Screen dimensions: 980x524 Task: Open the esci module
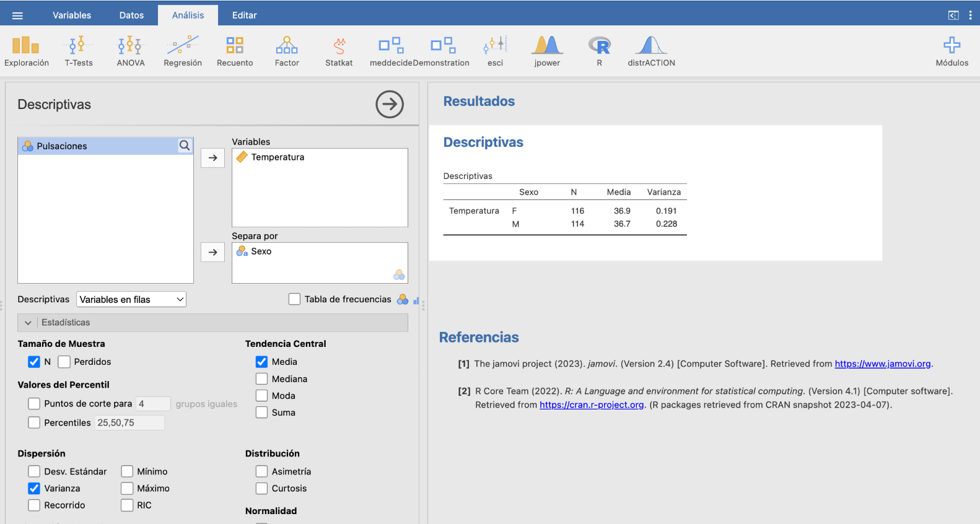[x=495, y=51]
